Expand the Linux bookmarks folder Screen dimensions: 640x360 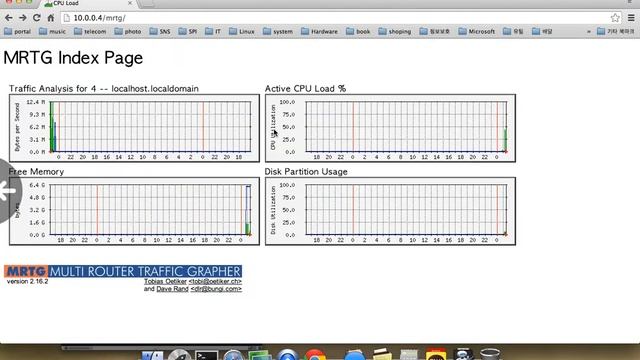(x=242, y=31)
